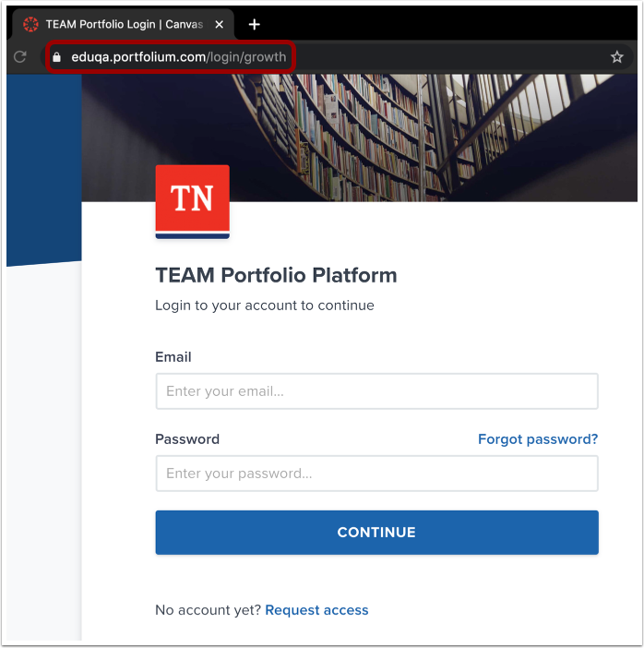Screen dimensions: 644x648
Task: Close the TEAM Portfolio Login tab
Action: (220, 24)
